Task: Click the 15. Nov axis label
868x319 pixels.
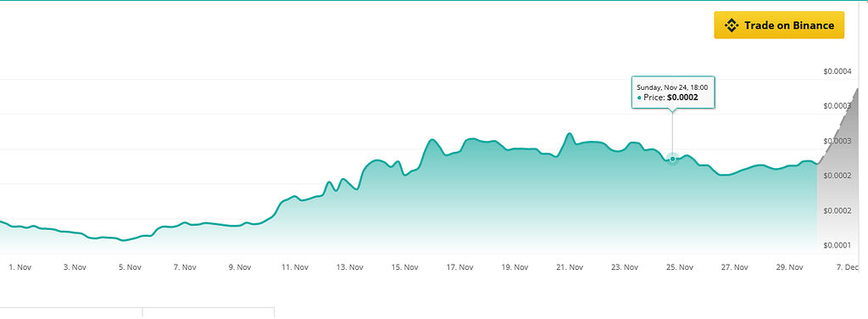Action: (x=404, y=267)
